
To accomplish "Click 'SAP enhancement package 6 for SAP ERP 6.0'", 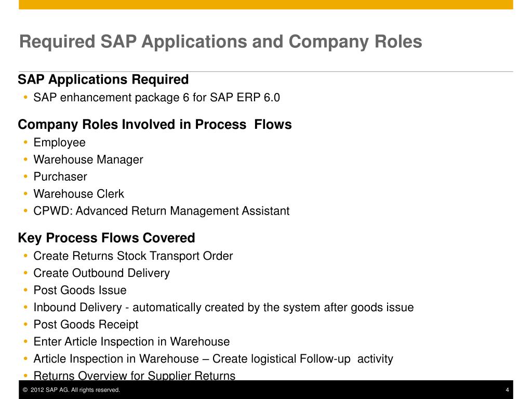I will [x=156, y=98].
